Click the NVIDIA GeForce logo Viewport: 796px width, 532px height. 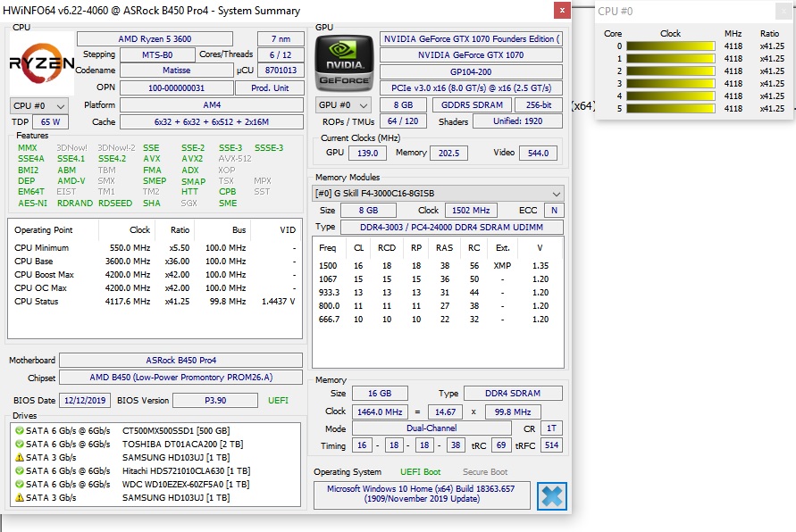coord(344,62)
